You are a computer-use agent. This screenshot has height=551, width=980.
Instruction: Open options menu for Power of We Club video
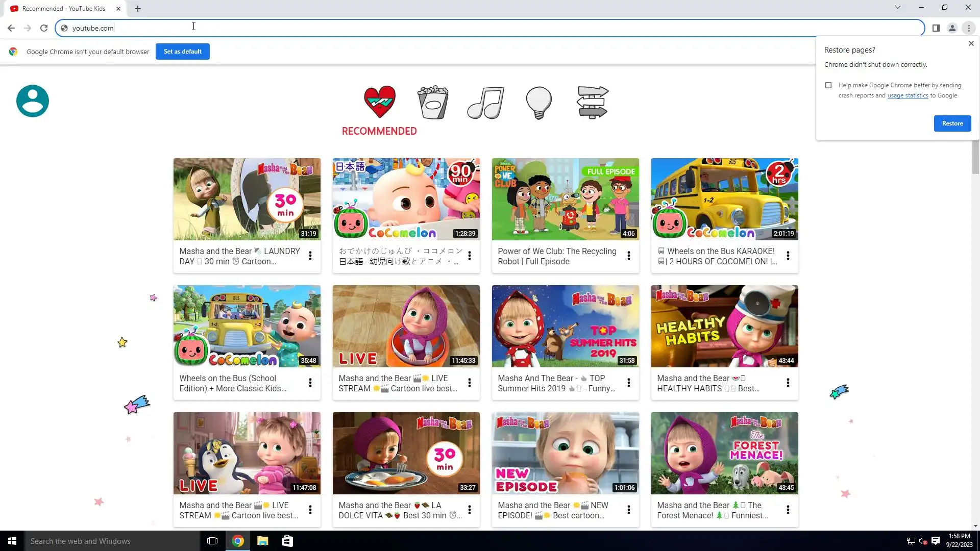tap(628, 256)
